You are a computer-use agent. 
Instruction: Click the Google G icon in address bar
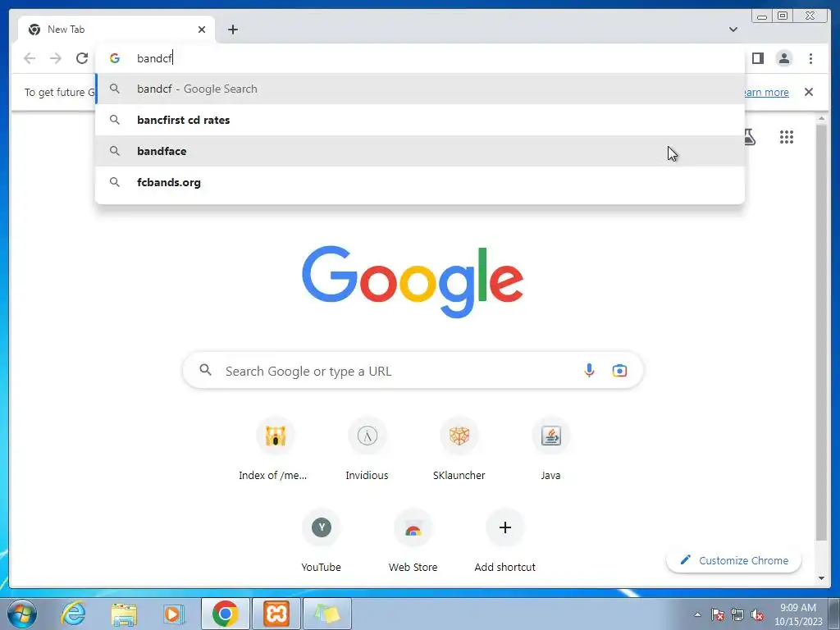(x=115, y=58)
